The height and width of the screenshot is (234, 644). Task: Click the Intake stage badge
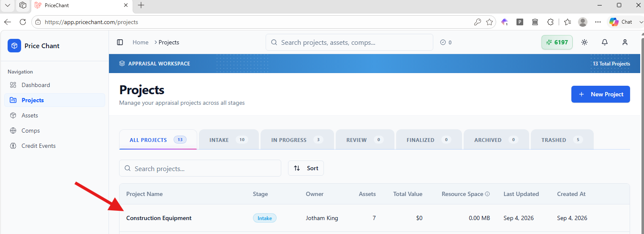(x=265, y=218)
